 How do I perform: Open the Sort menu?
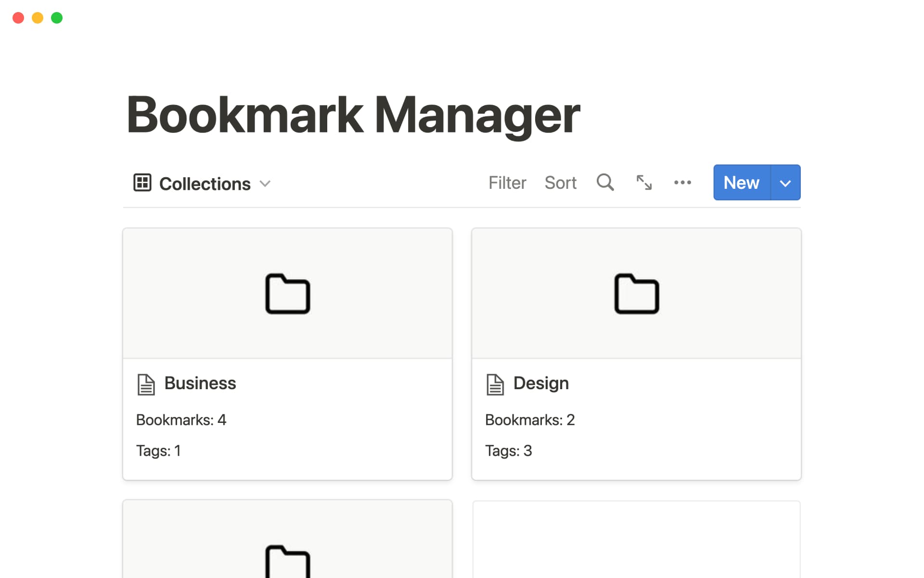(x=560, y=183)
